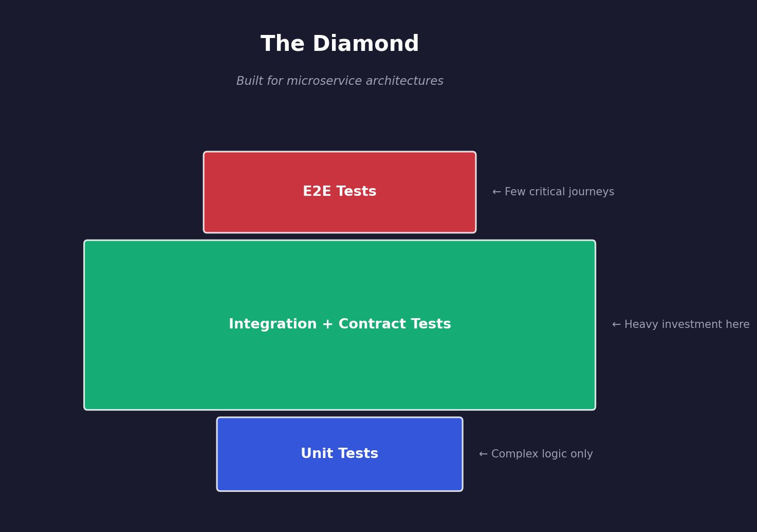Click the arrow before "Heavy investment here"
757x532 pixels.
point(616,325)
